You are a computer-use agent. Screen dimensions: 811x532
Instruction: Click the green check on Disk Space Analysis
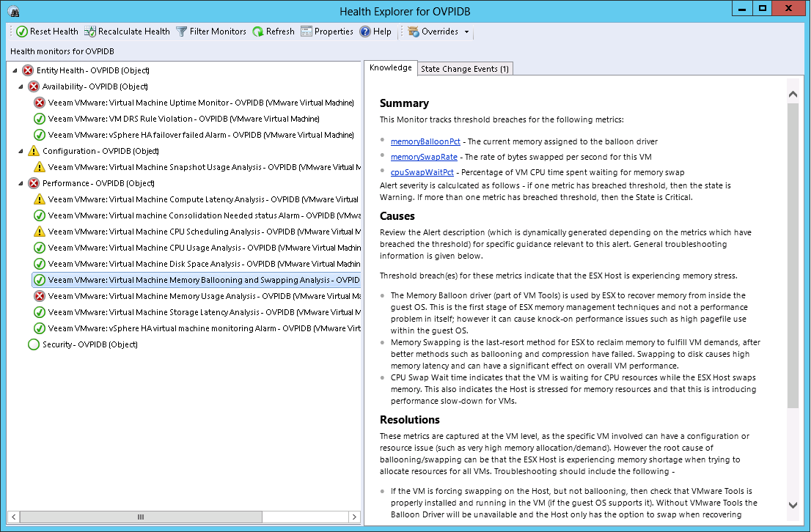click(x=40, y=264)
